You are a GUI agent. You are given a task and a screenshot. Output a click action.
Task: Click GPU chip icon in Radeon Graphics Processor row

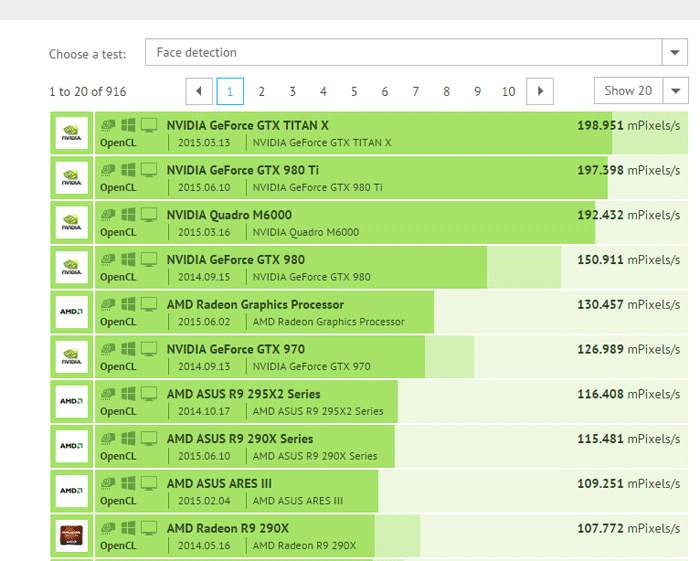pos(108,304)
